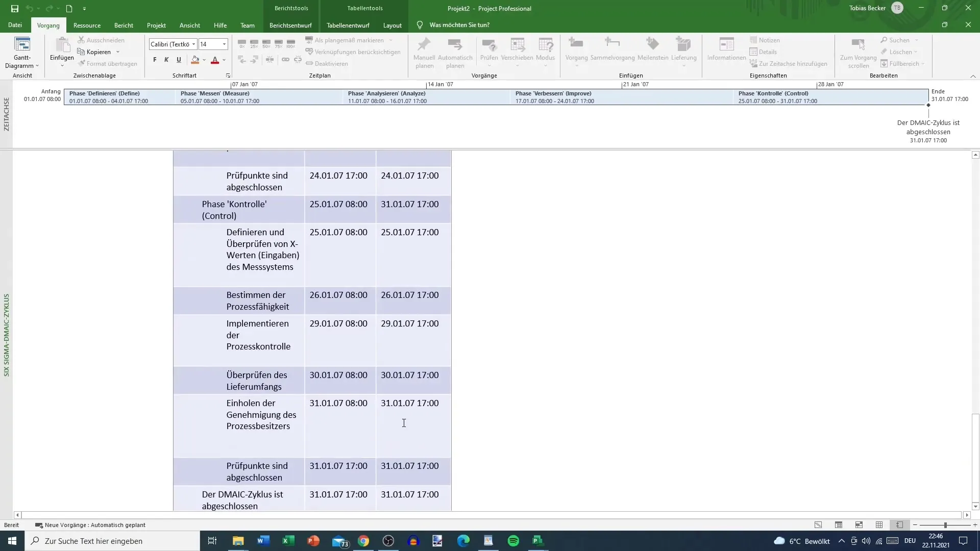The image size is (980, 551).
Task: Select Format übertragen painter
Action: 108,63
